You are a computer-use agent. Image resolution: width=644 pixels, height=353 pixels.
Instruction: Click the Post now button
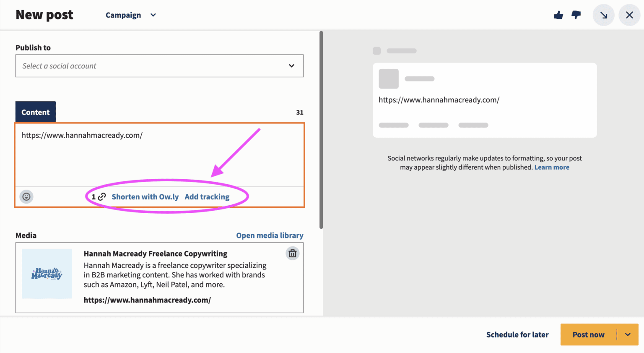point(589,335)
